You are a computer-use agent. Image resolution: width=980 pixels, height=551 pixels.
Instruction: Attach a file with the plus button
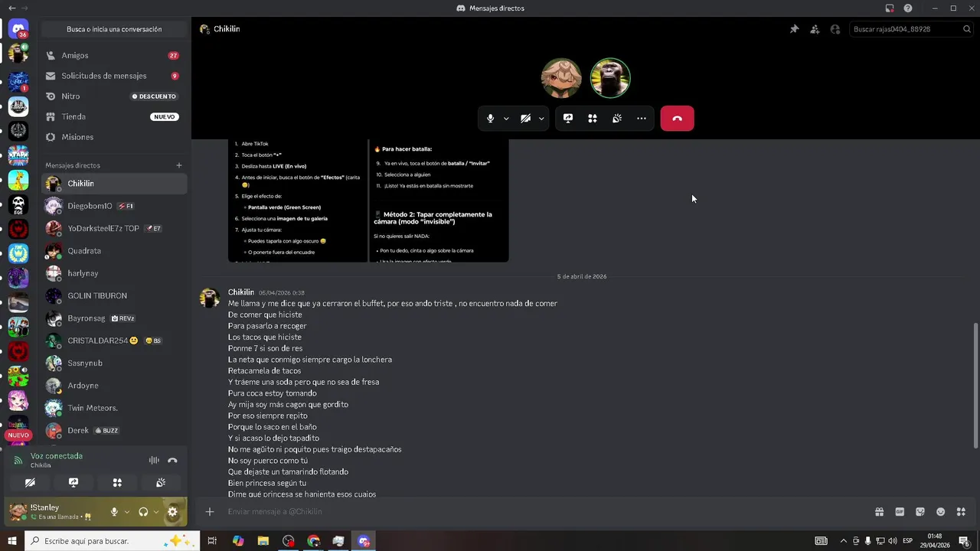coord(210,512)
